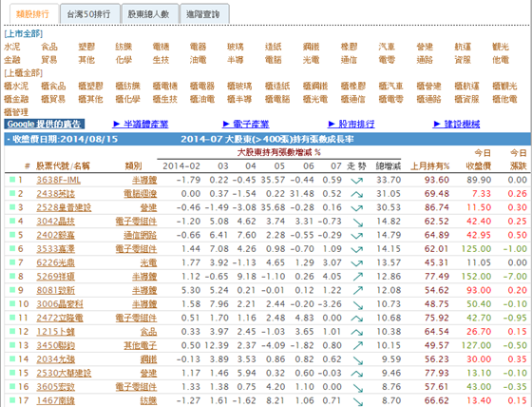Select the [上櫃全部] category link
The height and width of the screenshot is (407, 532).
pyautogui.click(x=24, y=73)
